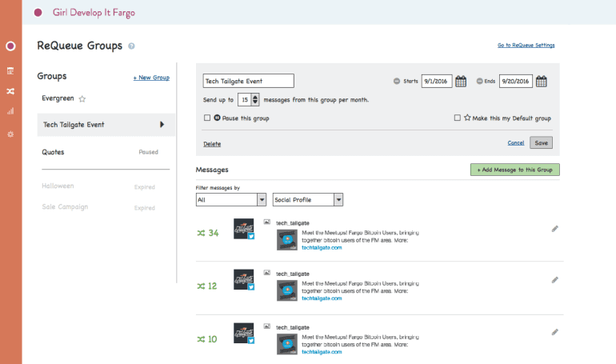Click the group name text field
616x364 pixels.
tap(249, 81)
